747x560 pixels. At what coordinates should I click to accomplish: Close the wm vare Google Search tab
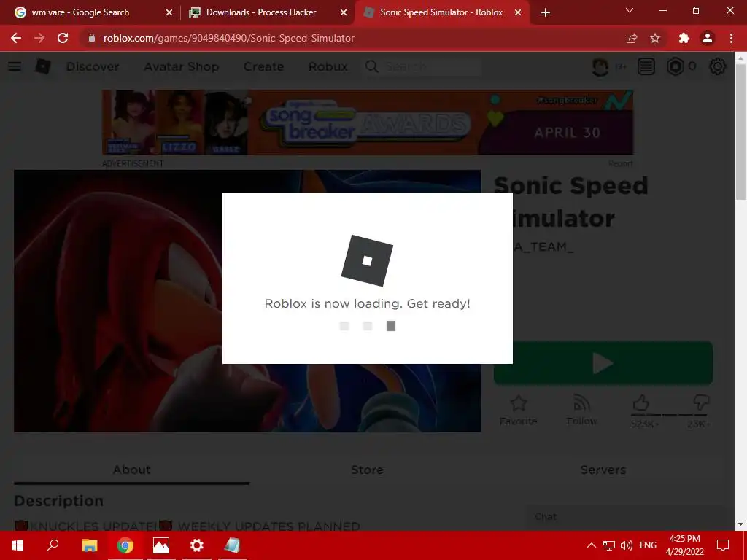tap(169, 12)
